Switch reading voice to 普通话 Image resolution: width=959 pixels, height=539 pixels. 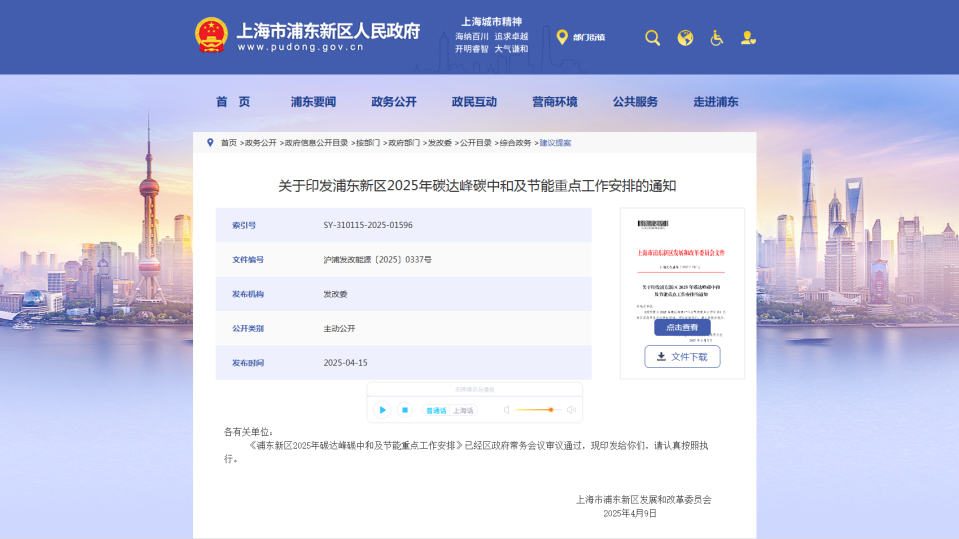click(436, 411)
